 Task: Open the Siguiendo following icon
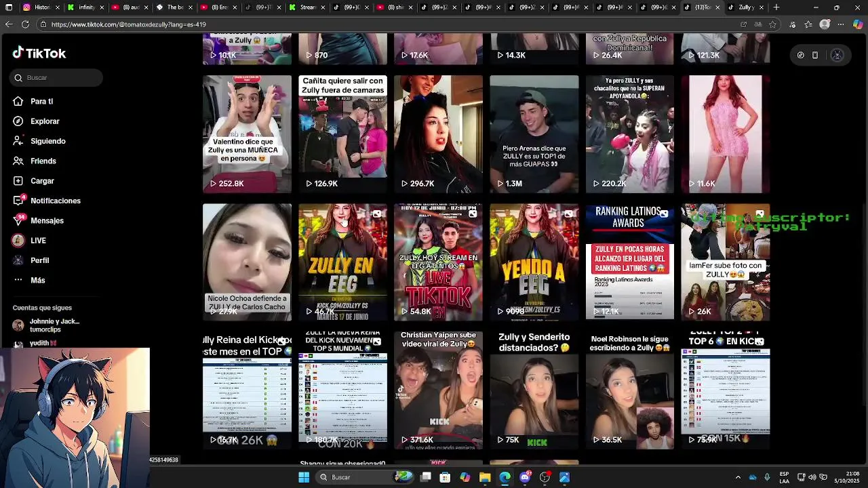pyautogui.click(x=18, y=141)
